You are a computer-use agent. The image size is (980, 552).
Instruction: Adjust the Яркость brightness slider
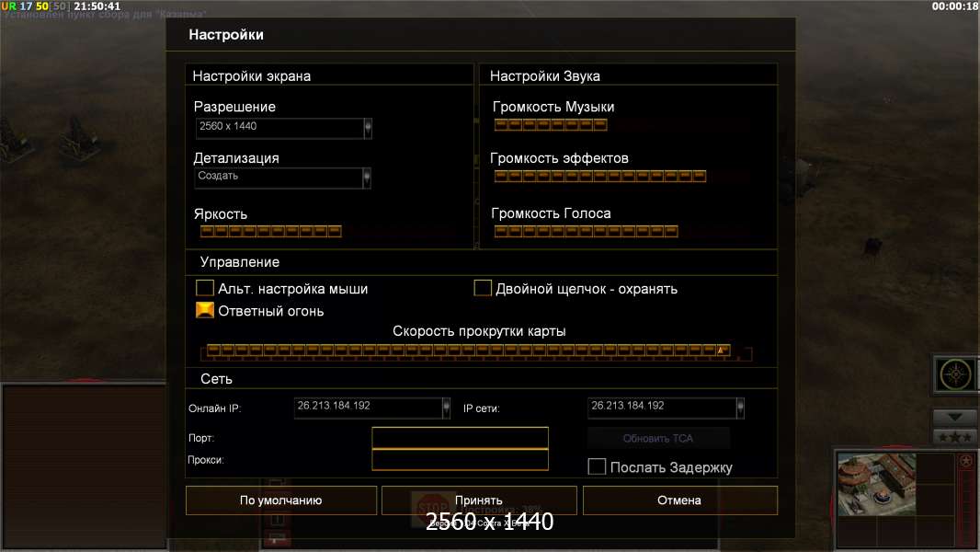pyautogui.click(x=270, y=231)
